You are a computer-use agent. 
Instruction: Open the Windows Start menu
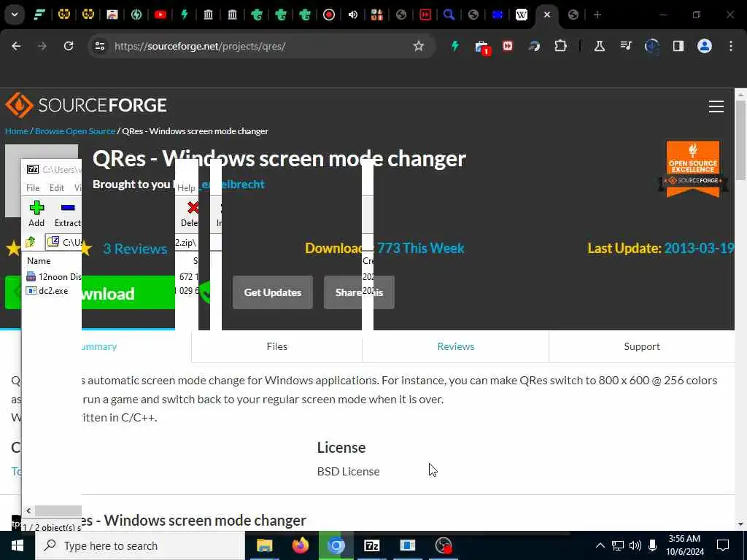(18, 545)
